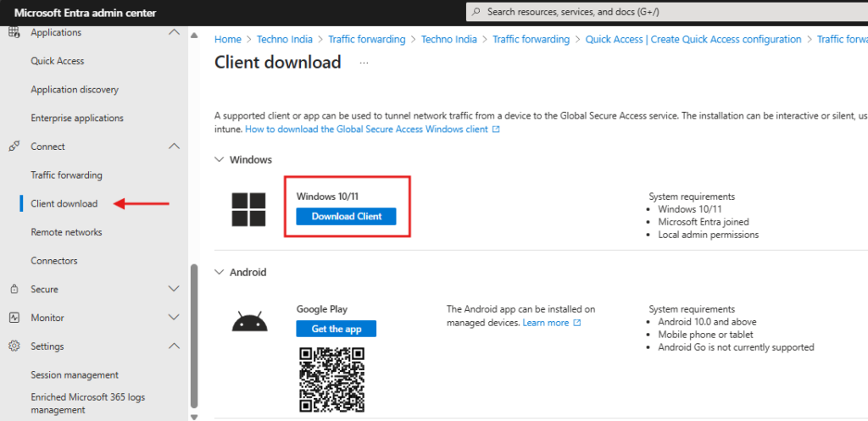Click the Google Play label
868x421 pixels.
(x=322, y=309)
